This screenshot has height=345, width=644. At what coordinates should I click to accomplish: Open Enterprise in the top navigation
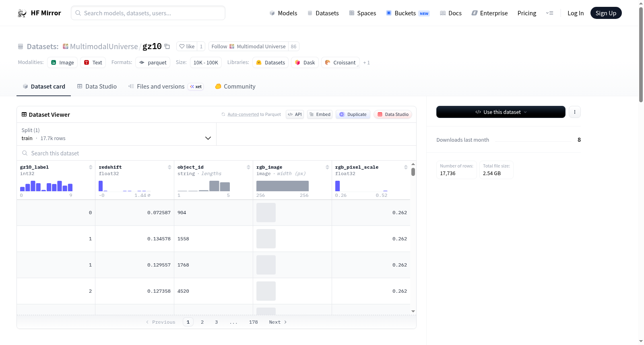coord(489,13)
